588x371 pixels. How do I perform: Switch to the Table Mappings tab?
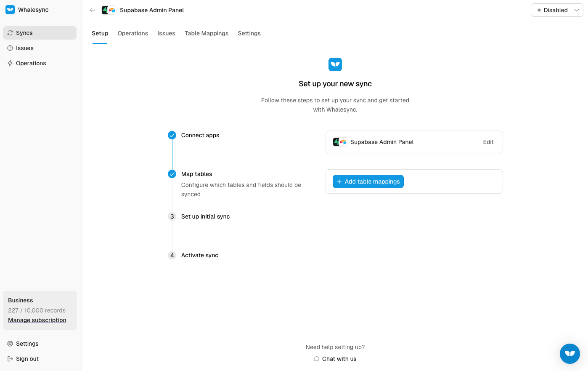click(x=206, y=33)
